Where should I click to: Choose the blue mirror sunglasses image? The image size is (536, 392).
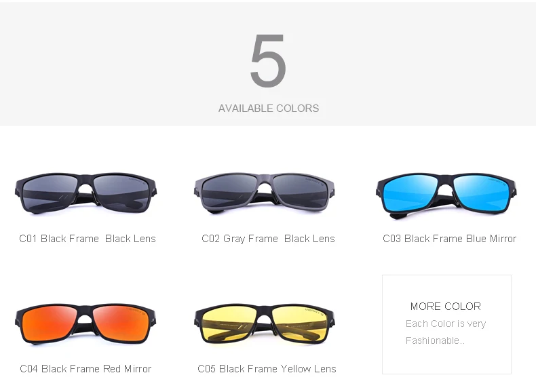[446, 195]
